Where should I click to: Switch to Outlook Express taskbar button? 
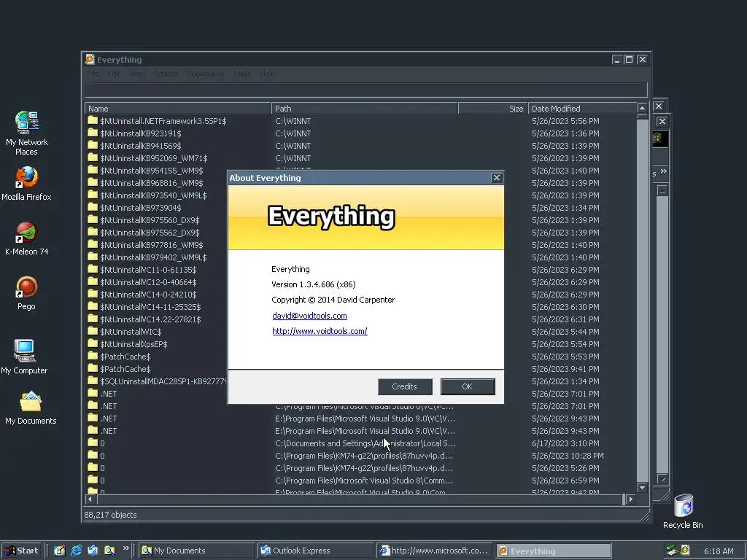(x=316, y=551)
